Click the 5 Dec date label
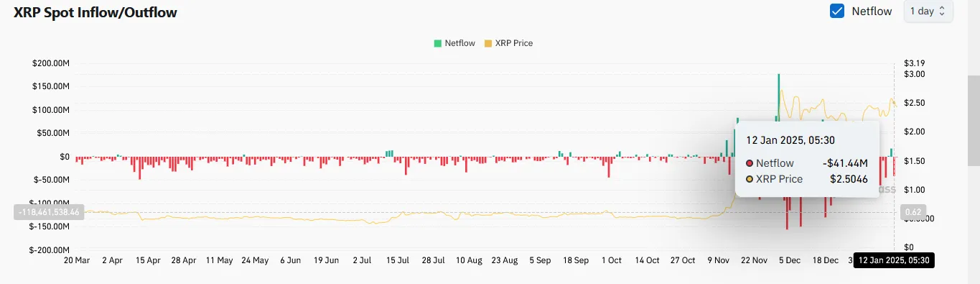This screenshot has height=284, width=980. pos(789,260)
